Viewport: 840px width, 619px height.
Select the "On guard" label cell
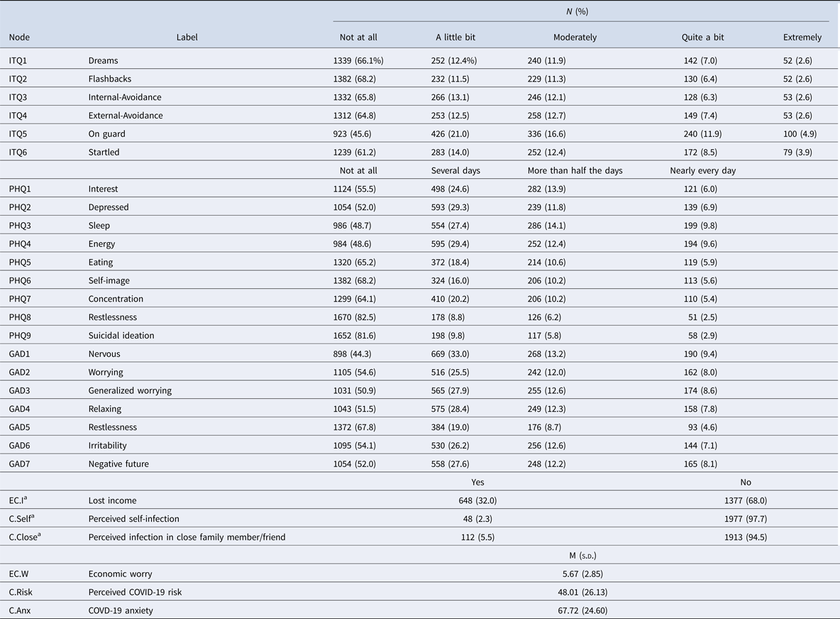(x=107, y=133)
